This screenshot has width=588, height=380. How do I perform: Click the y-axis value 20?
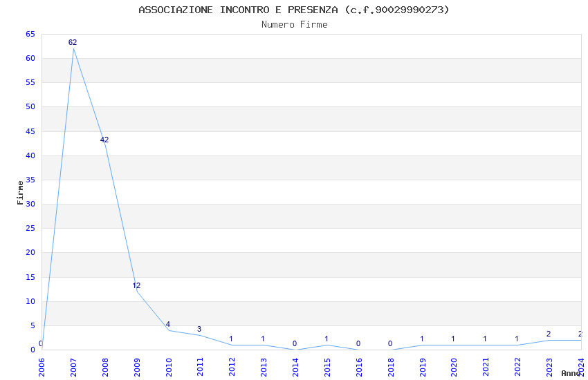pos(30,252)
